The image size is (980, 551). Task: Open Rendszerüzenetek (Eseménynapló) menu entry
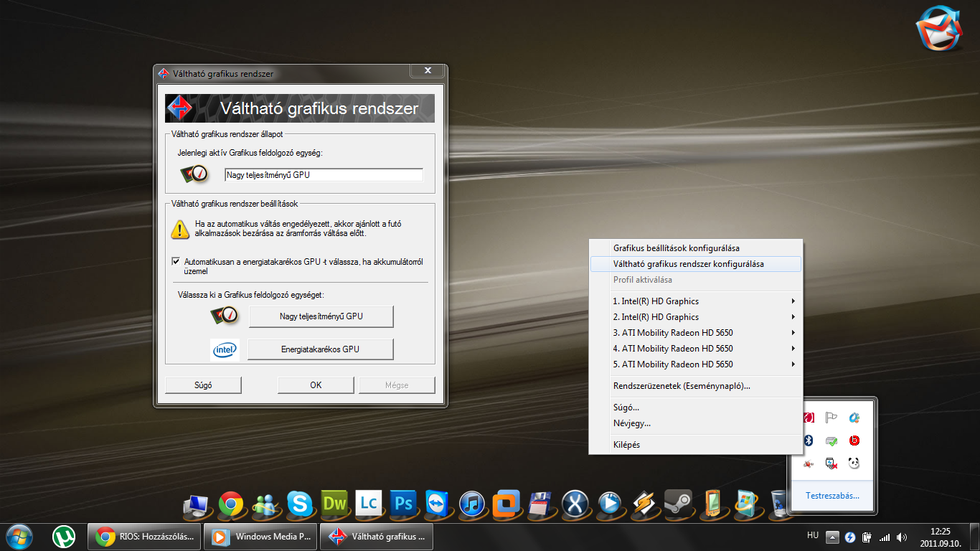(x=695, y=386)
